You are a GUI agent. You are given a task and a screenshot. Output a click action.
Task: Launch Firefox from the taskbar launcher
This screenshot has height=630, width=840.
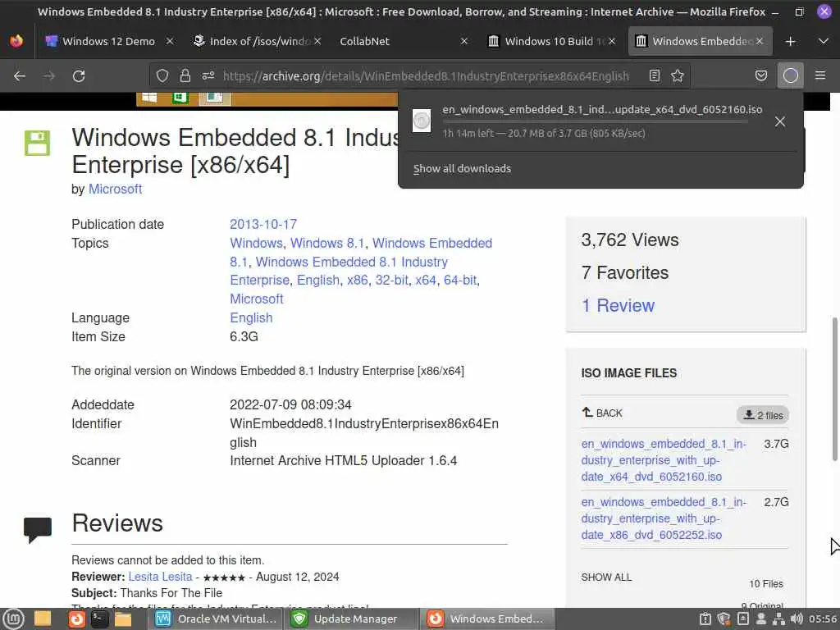pos(76,619)
